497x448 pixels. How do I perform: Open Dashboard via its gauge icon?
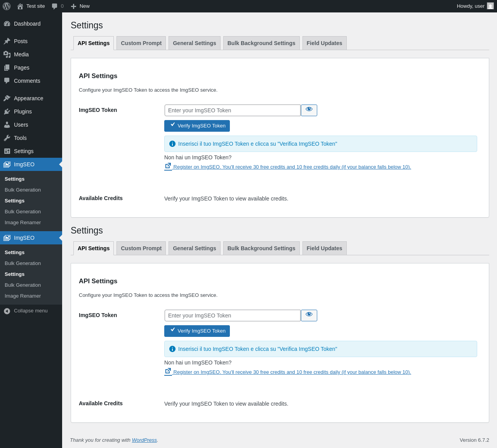point(7,24)
